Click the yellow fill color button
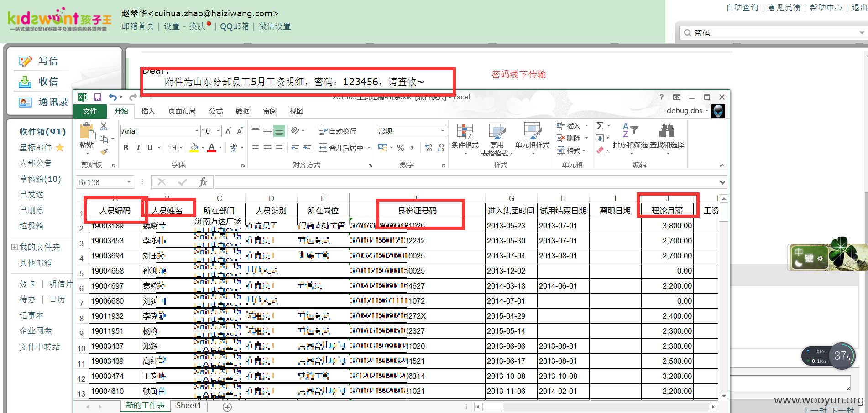The height and width of the screenshot is (413, 868). pos(194,148)
